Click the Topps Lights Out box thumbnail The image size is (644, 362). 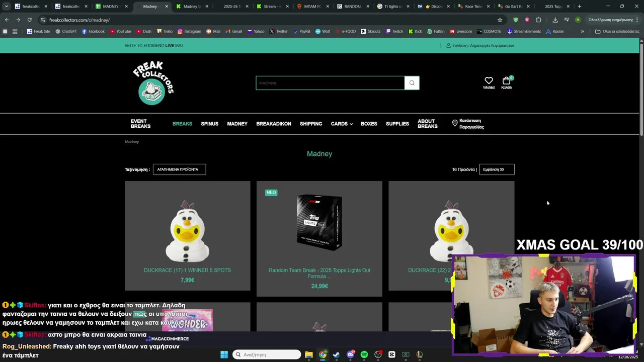click(319, 222)
